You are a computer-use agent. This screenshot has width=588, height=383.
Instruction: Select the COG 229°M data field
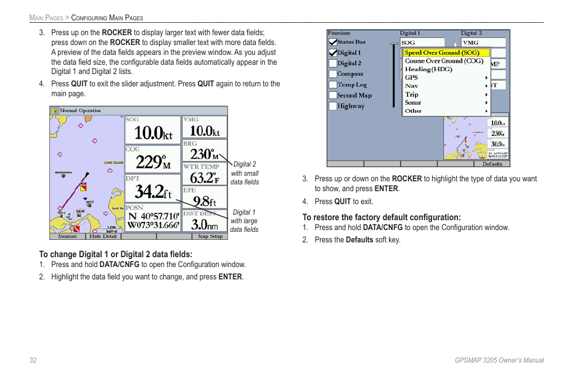(153, 159)
